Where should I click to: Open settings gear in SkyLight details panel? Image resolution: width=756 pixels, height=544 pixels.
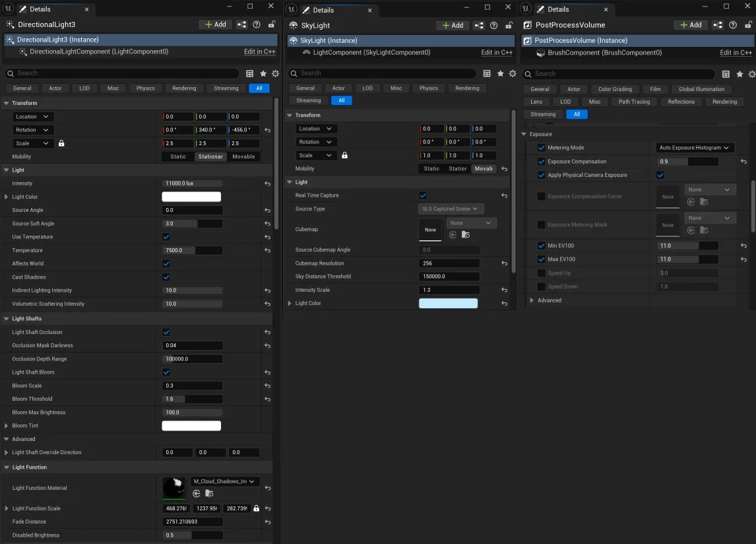pyautogui.click(x=513, y=73)
